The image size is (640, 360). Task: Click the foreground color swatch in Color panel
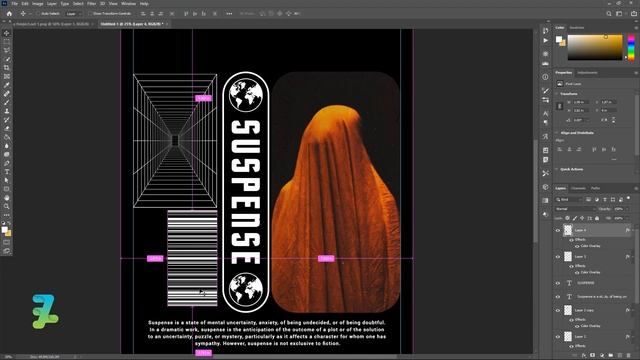click(559, 39)
